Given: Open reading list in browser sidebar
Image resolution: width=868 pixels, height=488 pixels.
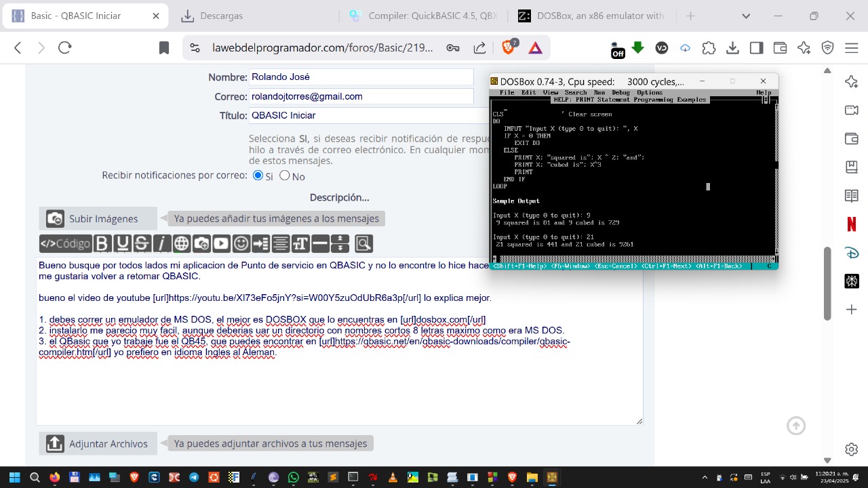Looking at the screenshot, I should [852, 196].
